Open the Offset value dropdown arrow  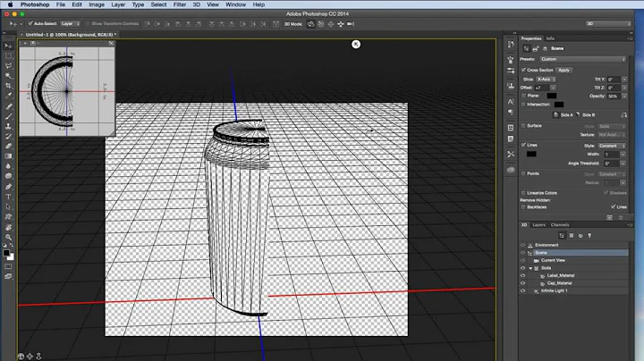point(554,88)
